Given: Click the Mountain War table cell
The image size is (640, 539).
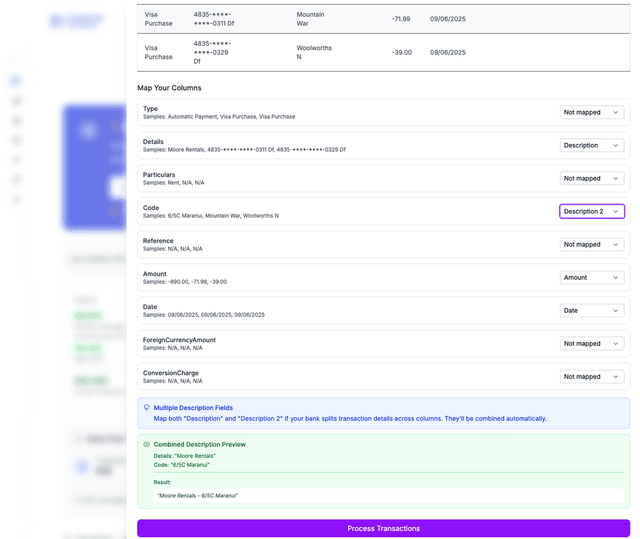Looking at the screenshot, I should [310, 19].
